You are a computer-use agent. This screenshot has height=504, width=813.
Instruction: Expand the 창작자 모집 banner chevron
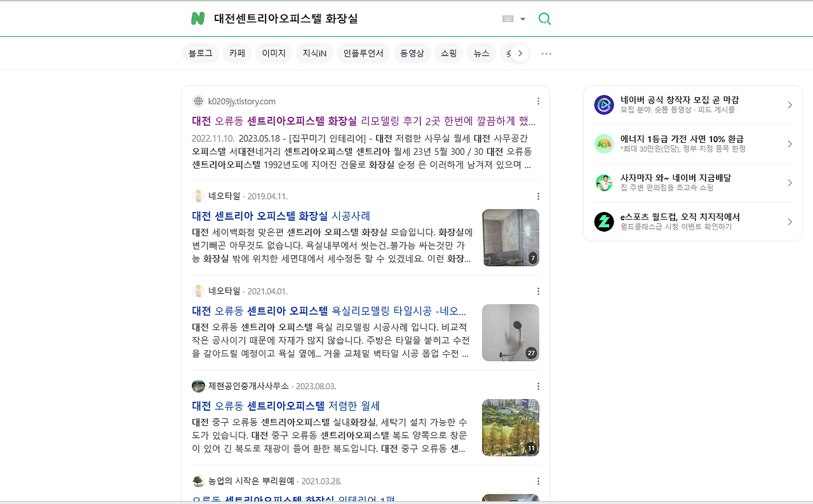tap(789, 105)
